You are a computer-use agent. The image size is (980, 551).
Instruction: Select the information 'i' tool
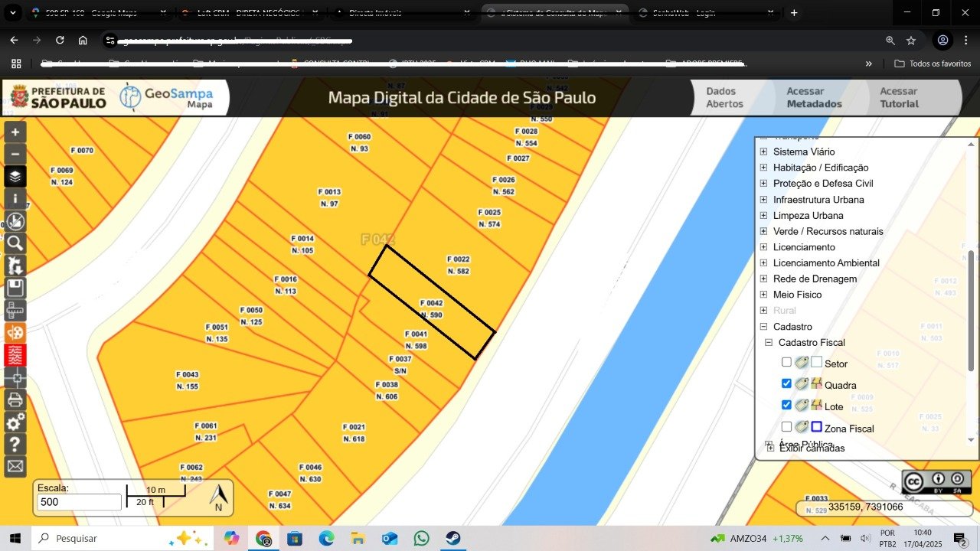tap(15, 199)
